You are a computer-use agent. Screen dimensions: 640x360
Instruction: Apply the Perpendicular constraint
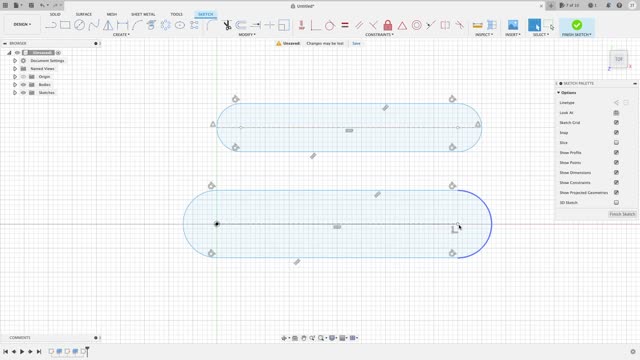tap(373, 25)
